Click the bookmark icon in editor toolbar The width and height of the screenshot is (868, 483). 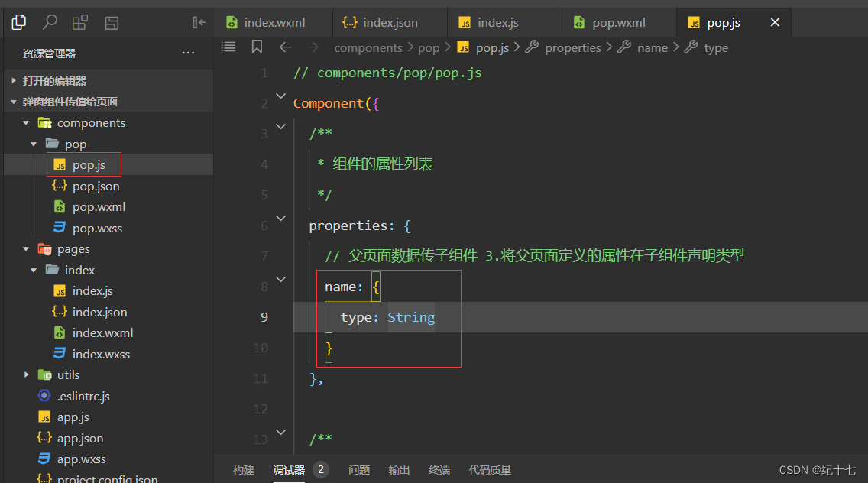click(x=257, y=47)
